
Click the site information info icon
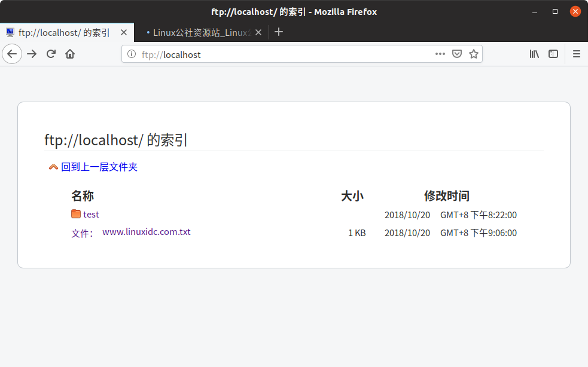click(131, 54)
